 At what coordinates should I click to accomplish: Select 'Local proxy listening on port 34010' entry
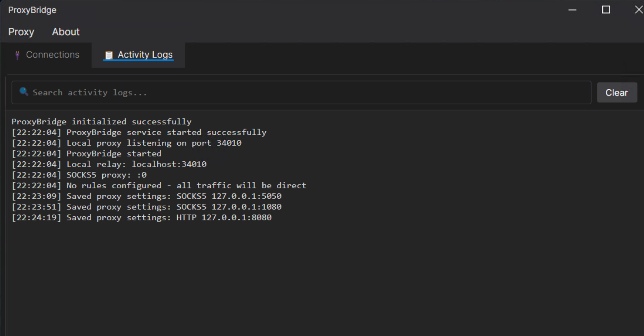click(126, 143)
